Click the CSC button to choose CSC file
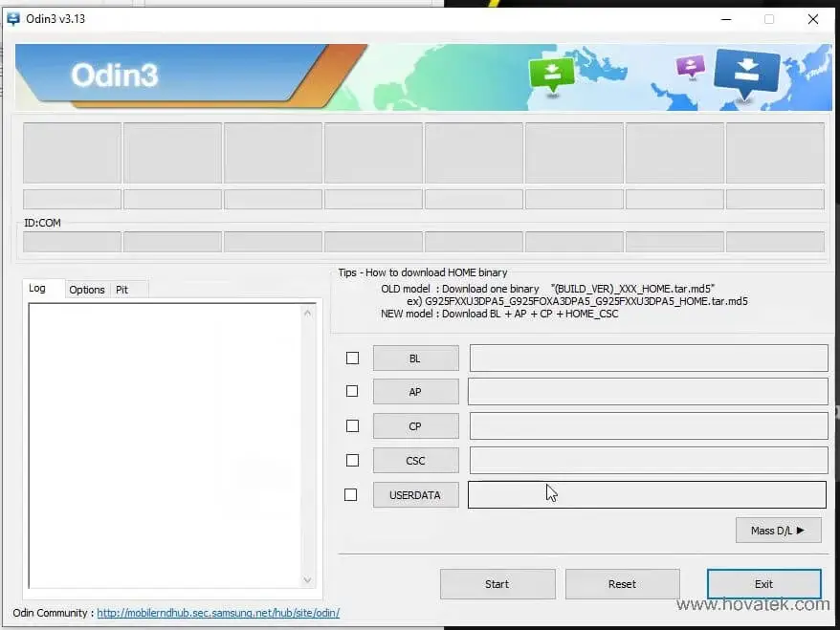840x630 pixels. [415, 460]
